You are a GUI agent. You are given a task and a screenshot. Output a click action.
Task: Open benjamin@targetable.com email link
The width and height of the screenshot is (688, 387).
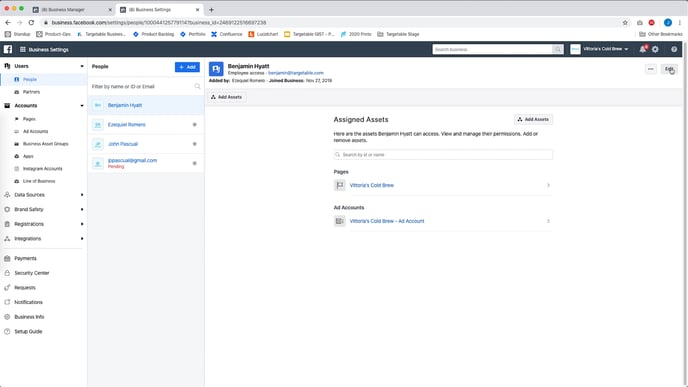tap(296, 73)
